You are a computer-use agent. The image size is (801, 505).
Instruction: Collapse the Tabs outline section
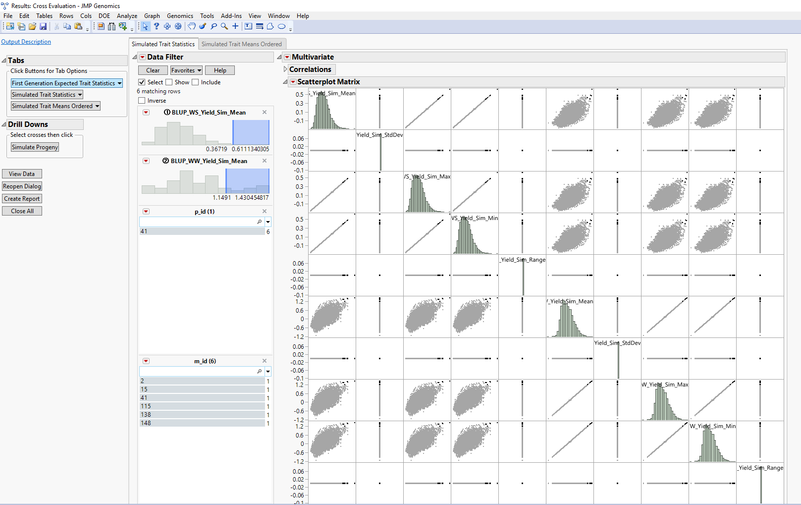[4, 60]
